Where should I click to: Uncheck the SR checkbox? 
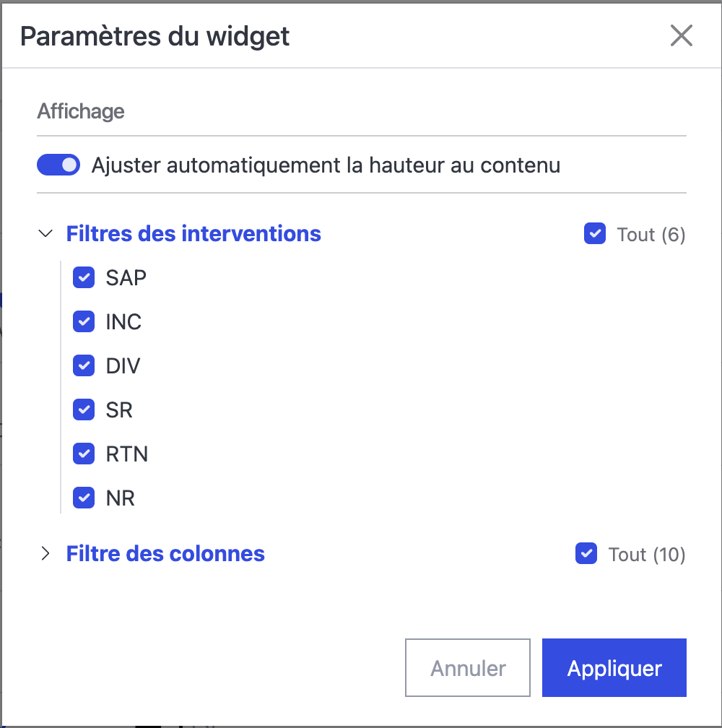point(84,410)
